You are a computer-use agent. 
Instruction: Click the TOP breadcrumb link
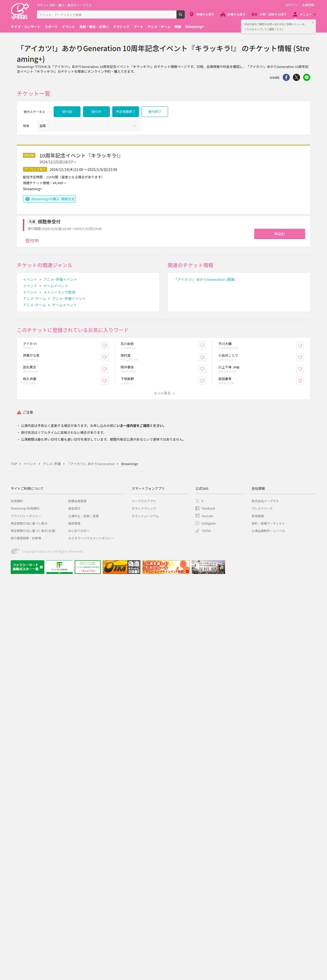click(14, 464)
